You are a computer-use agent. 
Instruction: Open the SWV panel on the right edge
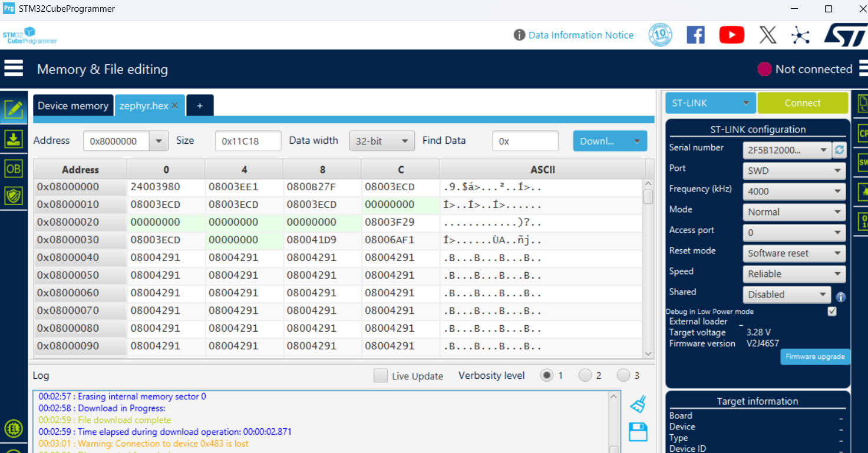click(863, 162)
